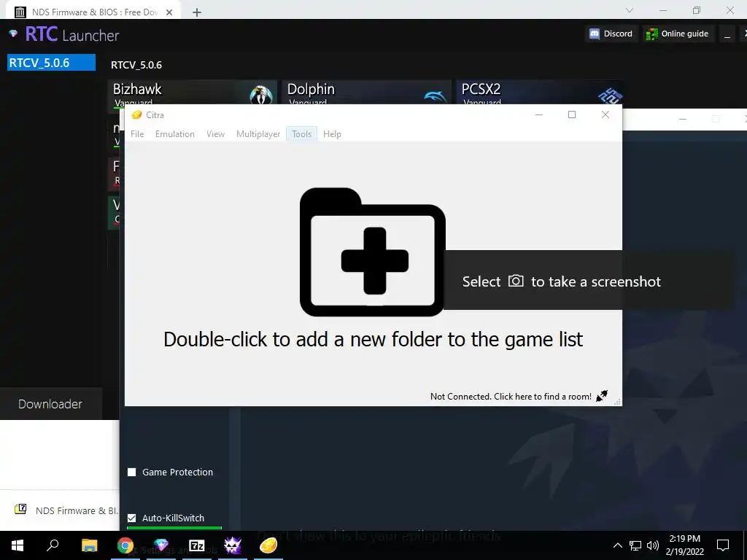Open the View menu in Citra
The width and height of the screenshot is (747, 560).
pyautogui.click(x=215, y=134)
